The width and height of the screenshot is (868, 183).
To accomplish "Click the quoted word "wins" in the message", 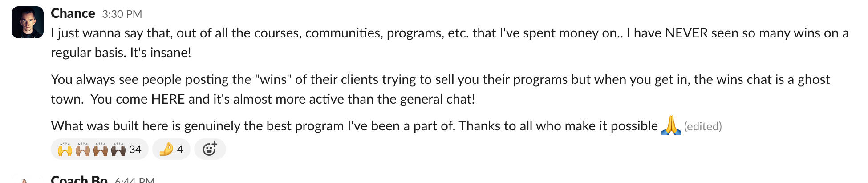I will [x=273, y=79].
